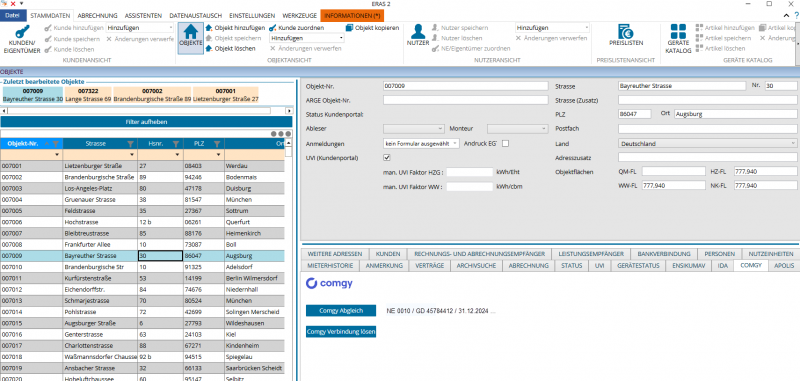The width and height of the screenshot is (800, 381).
Task: Click Objekt hinzufügen in ribbon
Action: [235, 28]
